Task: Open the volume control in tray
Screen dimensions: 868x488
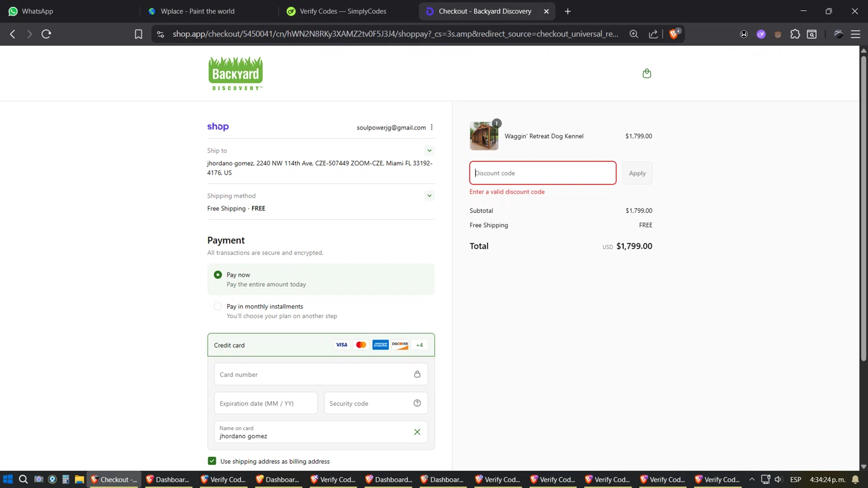Action: [x=778, y=479]
